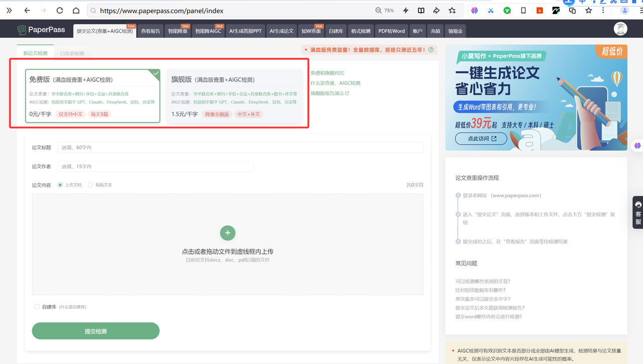Open the AI生成论文 nav tab
This screenshot has width=643, height=364.
point(281,31)
